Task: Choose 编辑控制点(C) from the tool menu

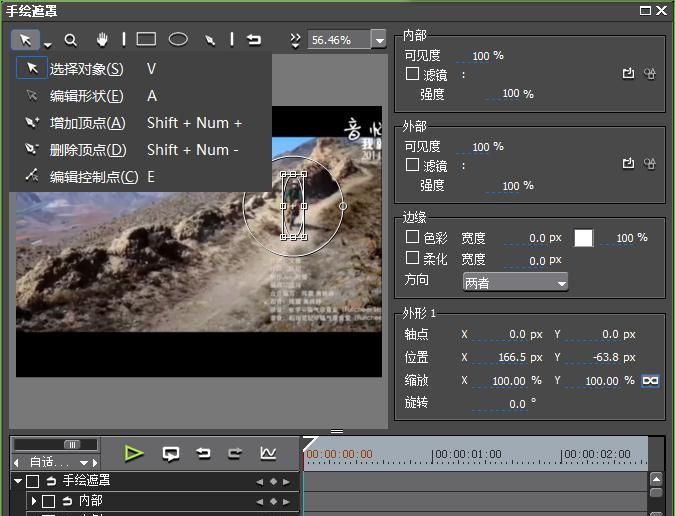Action: click(141, 176)
